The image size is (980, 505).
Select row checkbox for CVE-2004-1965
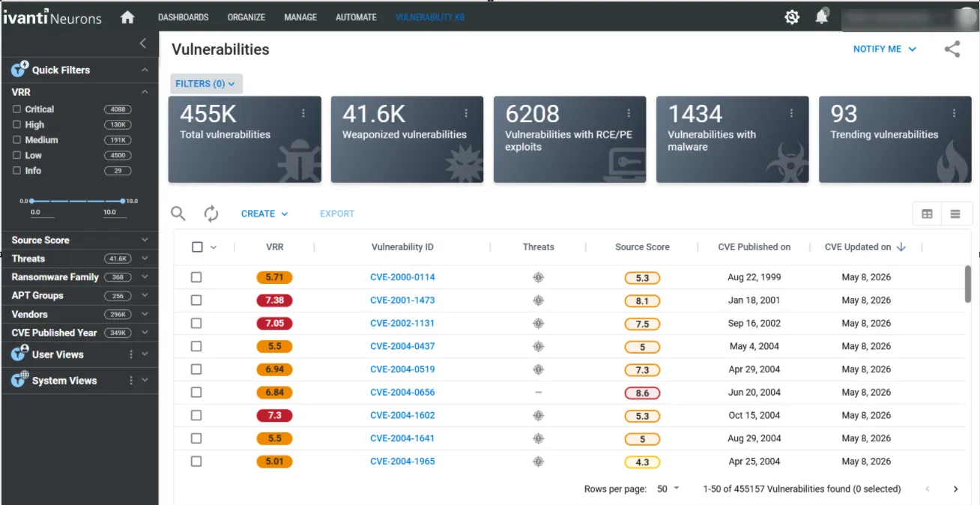pyautogui.click(x=196, y=462)
